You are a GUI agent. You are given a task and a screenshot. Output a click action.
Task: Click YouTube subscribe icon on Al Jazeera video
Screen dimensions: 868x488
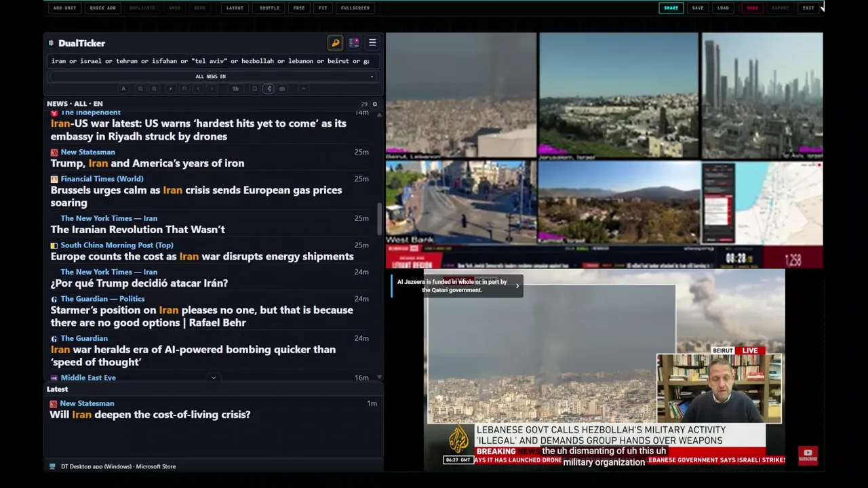point(808,455)
